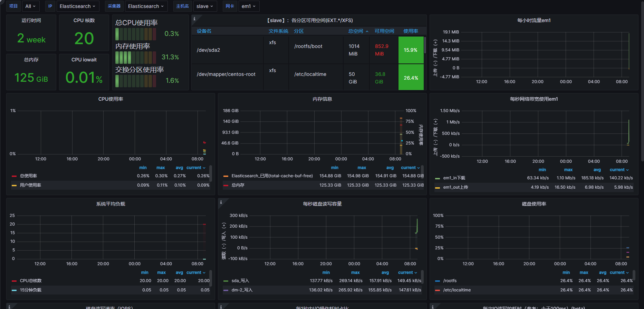The image size is (644, 309).
Task: Click the 总空间 sort arrow icon
Action: 367,31
